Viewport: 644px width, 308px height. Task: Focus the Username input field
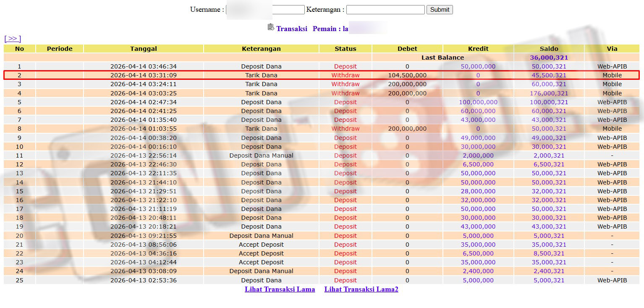[265, 10]
